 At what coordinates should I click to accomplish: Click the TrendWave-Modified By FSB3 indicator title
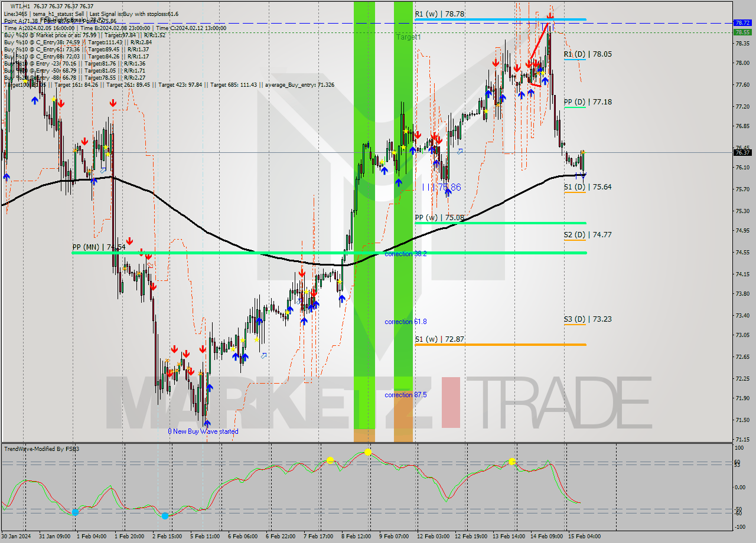pos(42,449)
